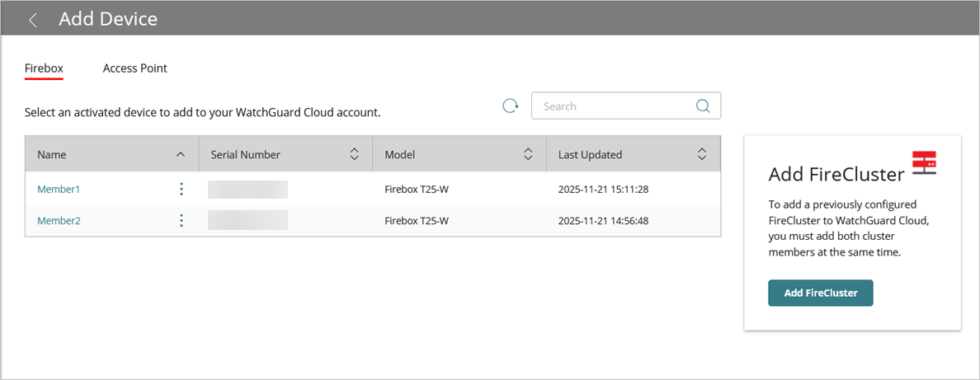980x380 pixels.
Task: Click the Serial Number column header
Action: pos(285,154)
